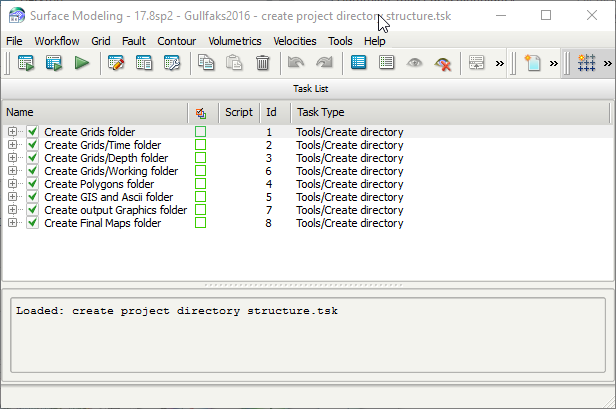
Task: Toggle the Create Polygons folder checkbox
Action: click(x=33, y=184)
